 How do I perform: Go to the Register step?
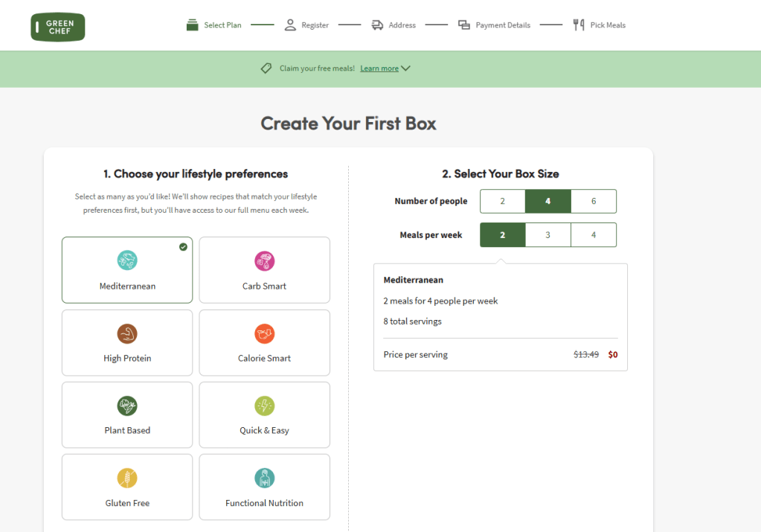[x=306, y=25]
